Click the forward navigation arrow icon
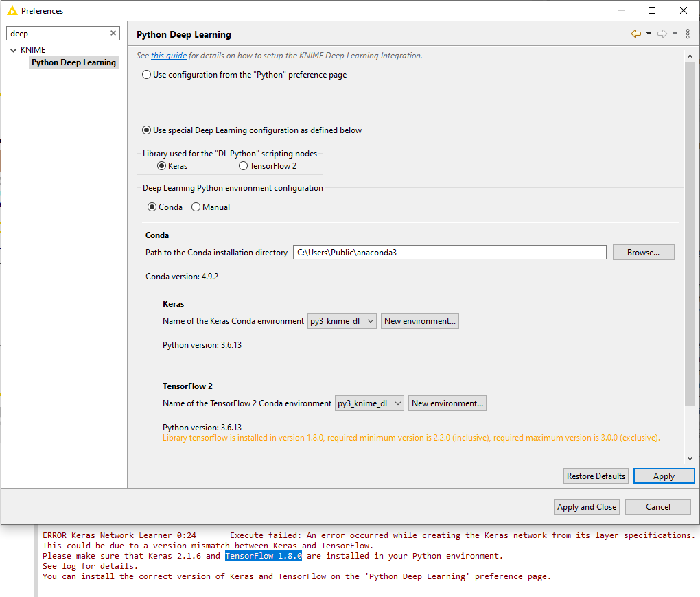700x597 pixels. point(662,34)
